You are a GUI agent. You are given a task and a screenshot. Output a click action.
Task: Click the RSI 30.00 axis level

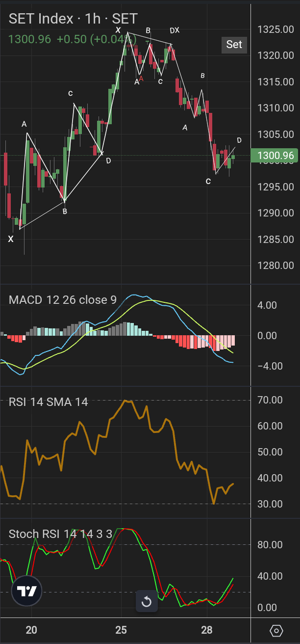271,504
